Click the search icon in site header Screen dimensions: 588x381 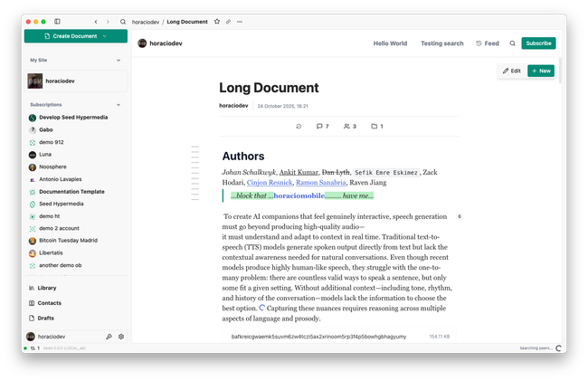pos(512,43)
